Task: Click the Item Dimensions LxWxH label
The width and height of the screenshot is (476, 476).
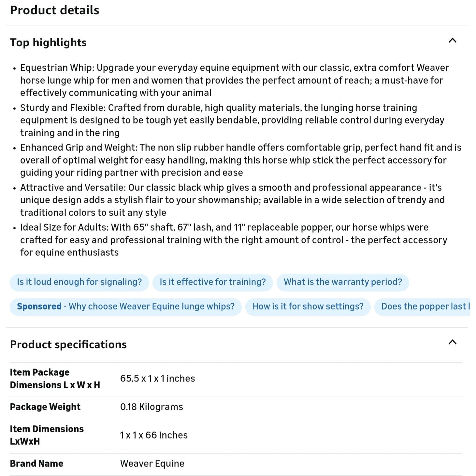Action: pos(47,435)
